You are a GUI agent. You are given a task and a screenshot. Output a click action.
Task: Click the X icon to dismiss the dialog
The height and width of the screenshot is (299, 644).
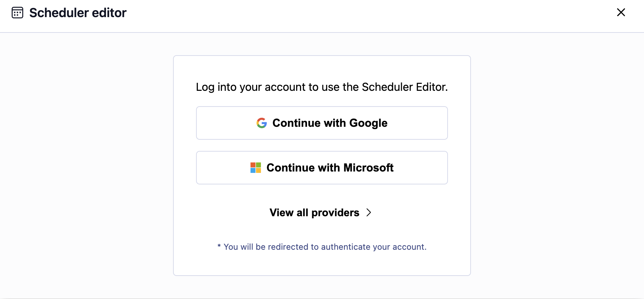click(621, 12)
